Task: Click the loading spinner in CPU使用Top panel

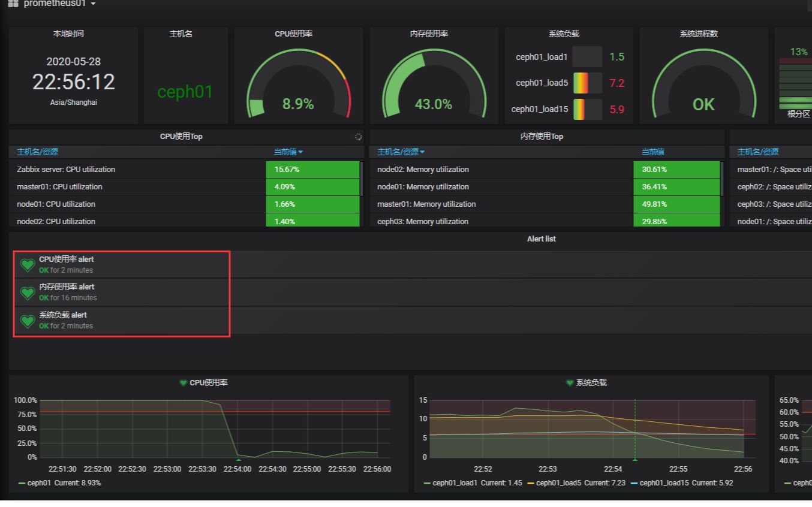Action: pyautogui.click(x=358, y=137)
